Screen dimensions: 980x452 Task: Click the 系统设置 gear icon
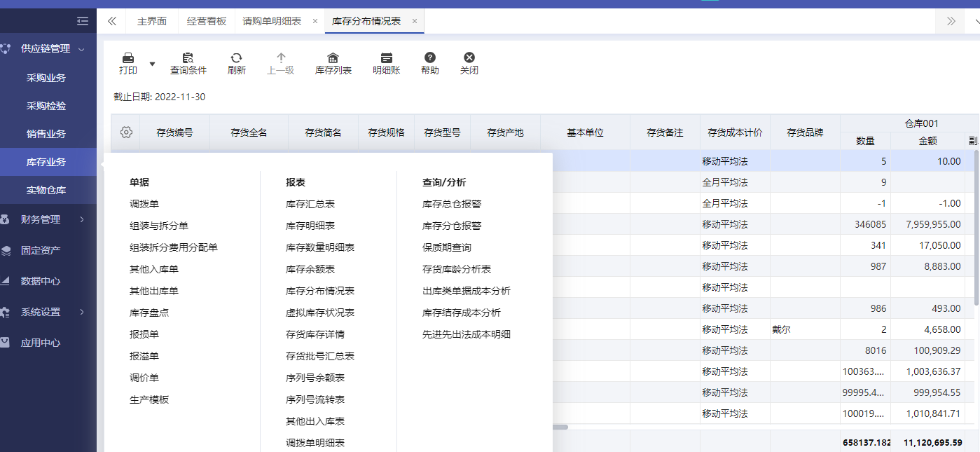coord(5,312)
